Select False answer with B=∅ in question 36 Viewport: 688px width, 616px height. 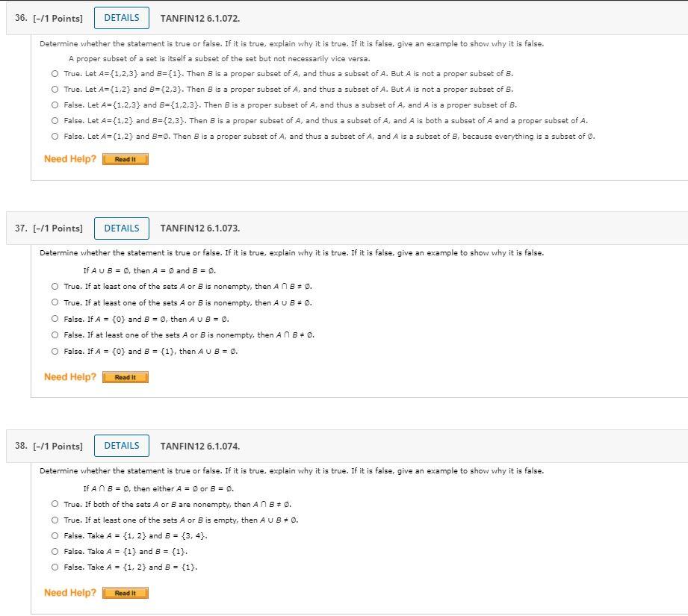click(x=55, y=136)
